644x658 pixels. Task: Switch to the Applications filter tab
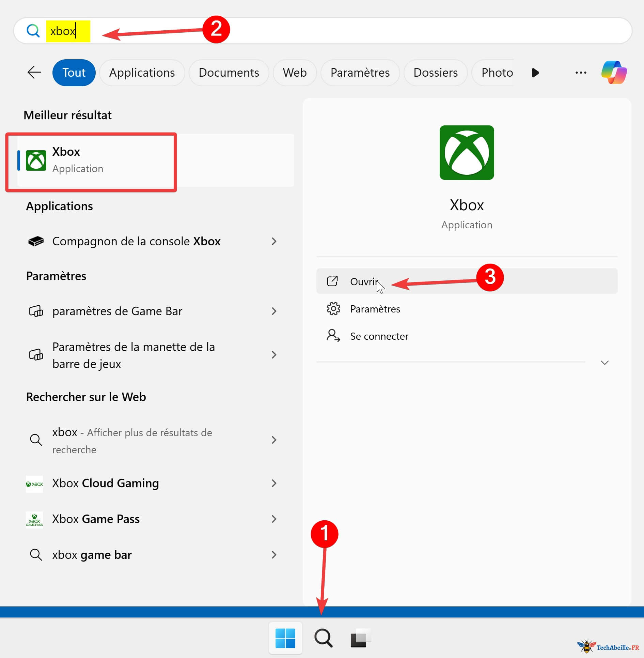point(142,73)
